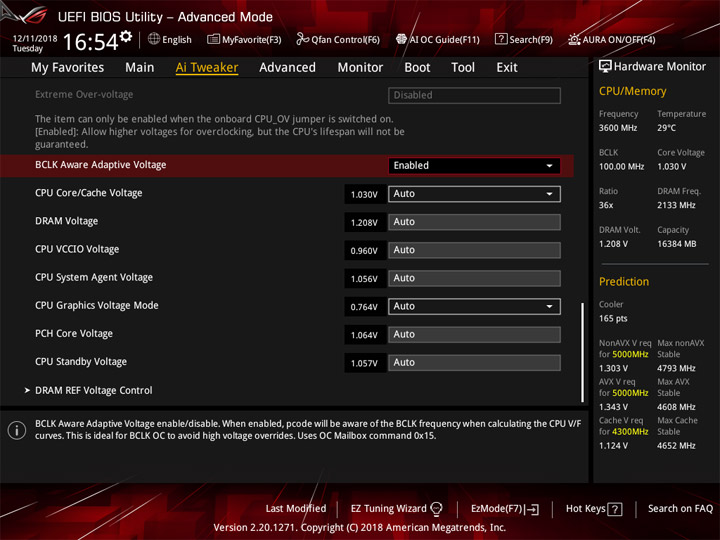Click the Hot Keys question mark icon
The image size is (720, 540).
coord(615,509)
